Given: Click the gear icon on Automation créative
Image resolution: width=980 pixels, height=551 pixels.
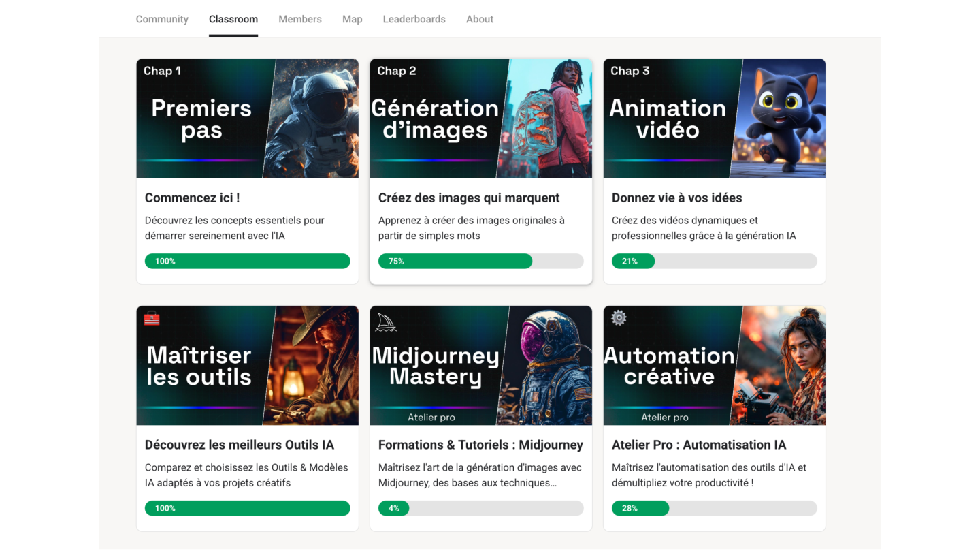Looking at the screenshot, I should [x=619, y=317].
